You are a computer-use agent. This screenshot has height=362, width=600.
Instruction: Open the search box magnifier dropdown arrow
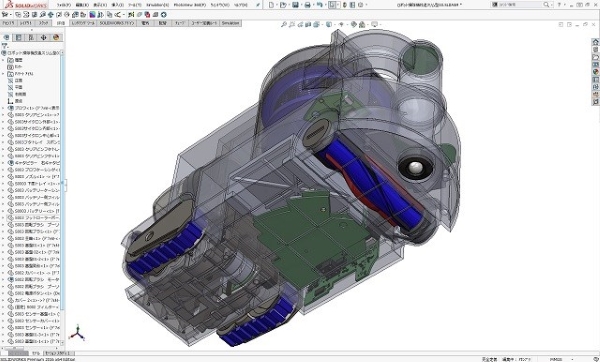[552, 5]
